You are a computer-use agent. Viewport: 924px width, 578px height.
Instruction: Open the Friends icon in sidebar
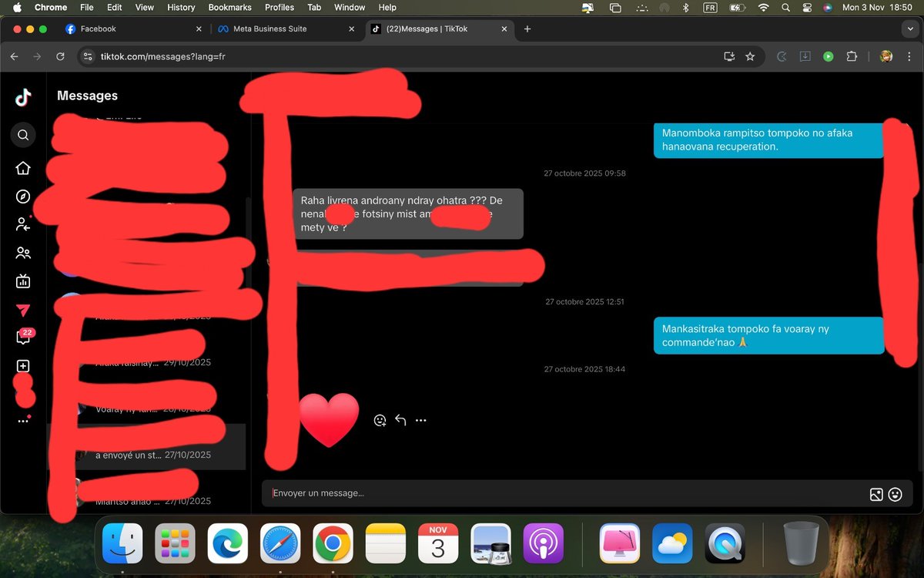click(x=23, y=253)
